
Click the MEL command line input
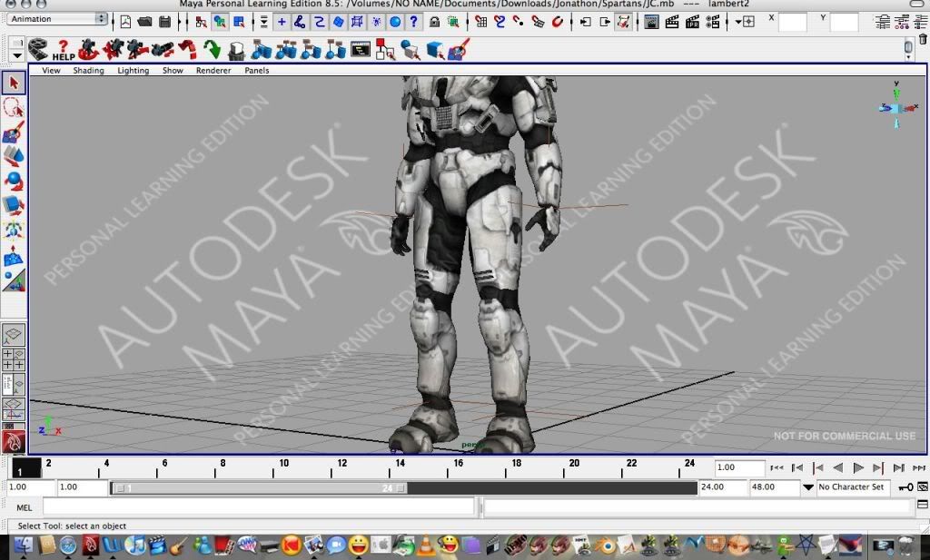click(259, 507)
